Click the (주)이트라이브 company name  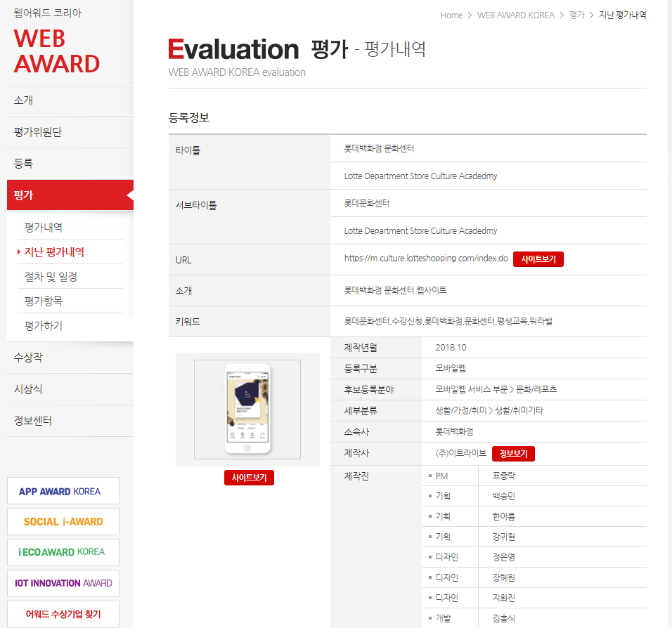[x=460, y=453]
